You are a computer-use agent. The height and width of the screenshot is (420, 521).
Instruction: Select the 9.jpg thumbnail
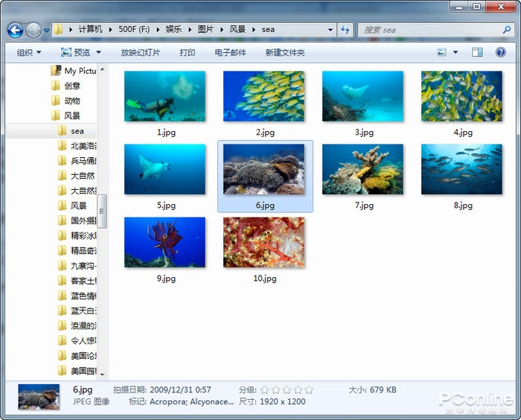point(165,243)
